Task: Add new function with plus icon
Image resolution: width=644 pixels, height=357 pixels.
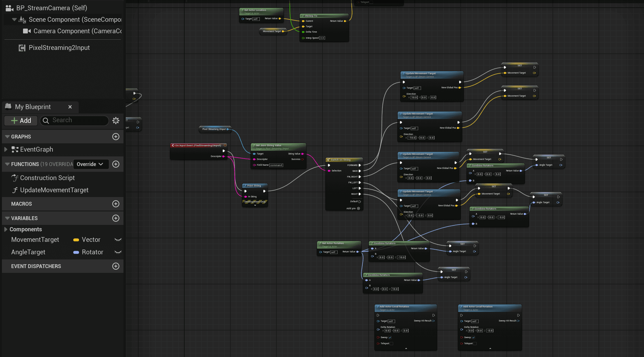Action: [x=116, y=164]
